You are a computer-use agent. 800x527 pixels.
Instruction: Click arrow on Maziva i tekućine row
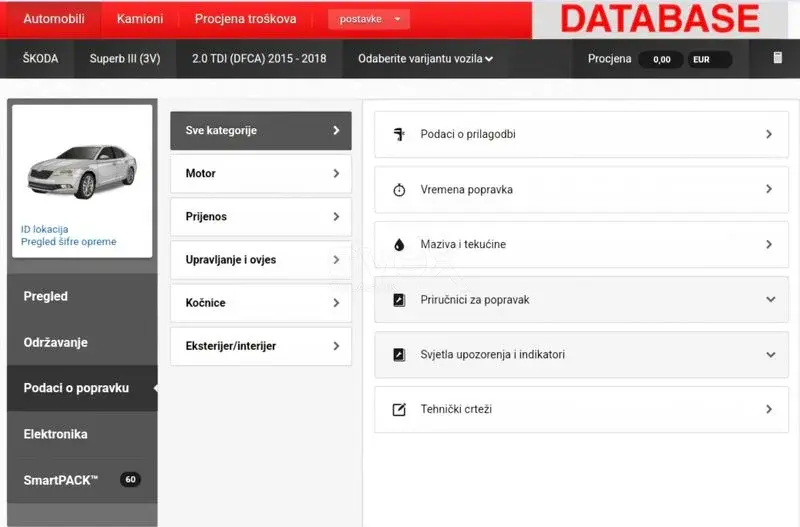coord(769,244)
